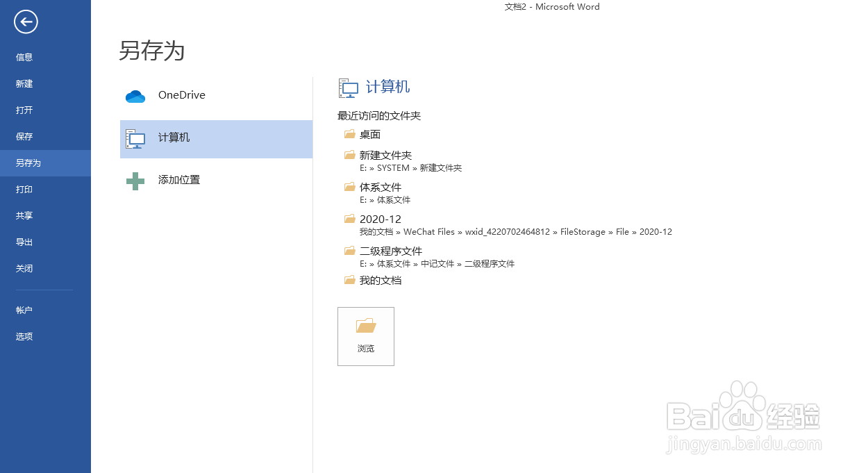
Task: Click the computer icon beside the pane heading
Action: [x=348, y=88]
